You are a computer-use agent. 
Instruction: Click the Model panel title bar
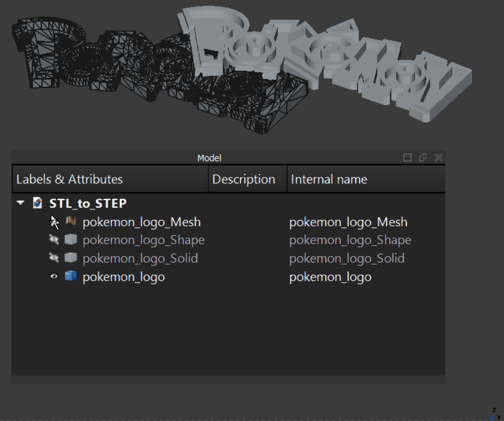click(x=209, y=158)
